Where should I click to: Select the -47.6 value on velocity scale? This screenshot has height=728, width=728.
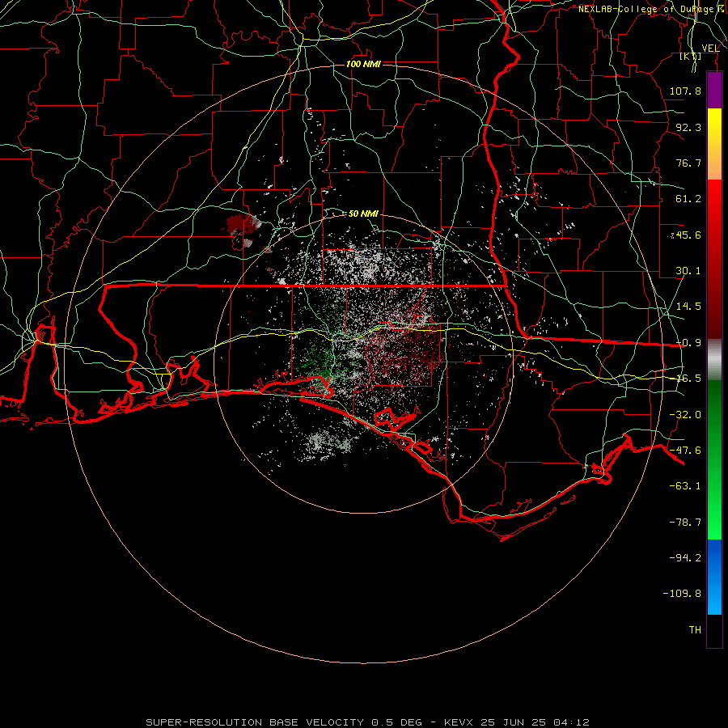(685, 451)
